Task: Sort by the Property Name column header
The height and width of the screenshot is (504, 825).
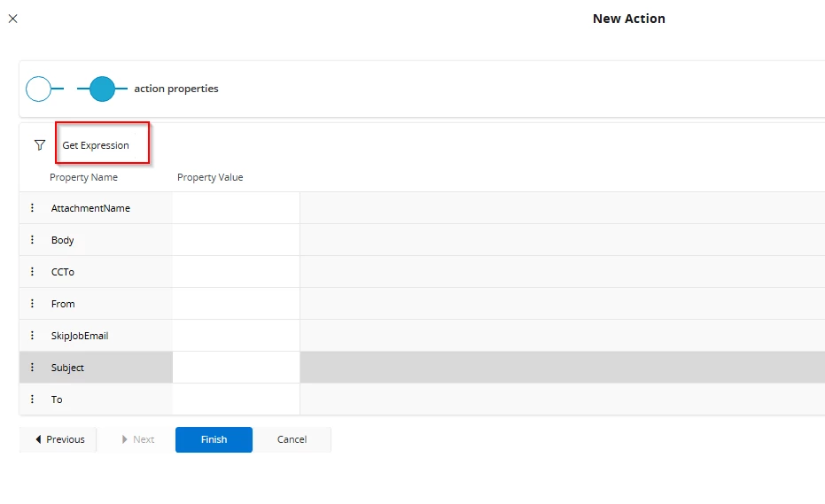Action: 83,177
